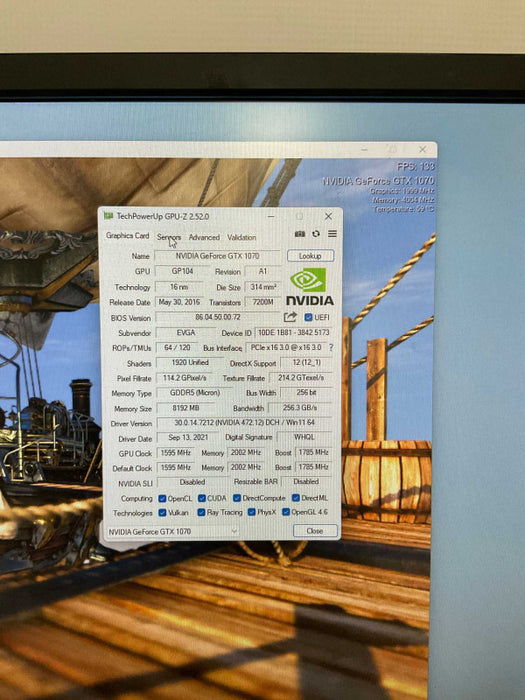Click the refresh icon in GPU-Z
Viewport: 525px width, 700px height.
[x=316, y=233]
